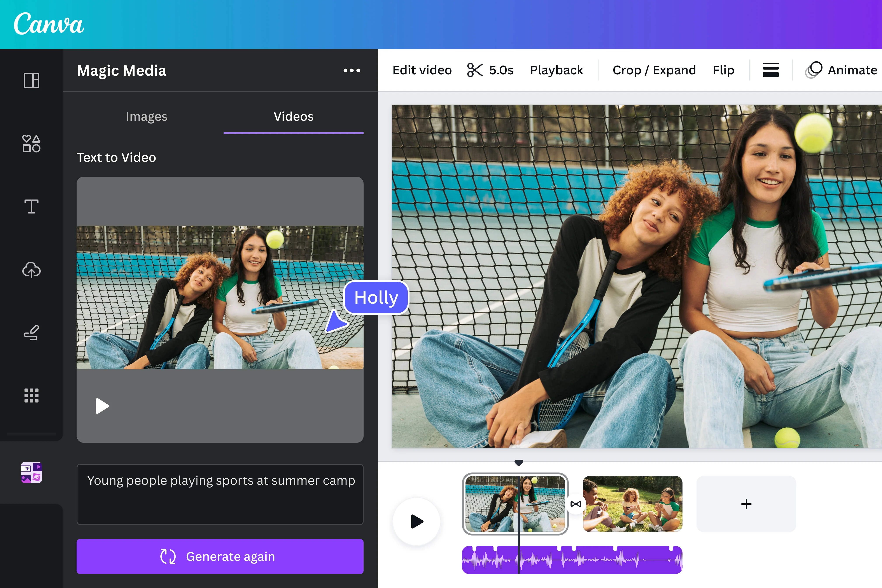Expand the Magic Media more options menu
This screenshot has width=882, height=588.
coord(352,70)
